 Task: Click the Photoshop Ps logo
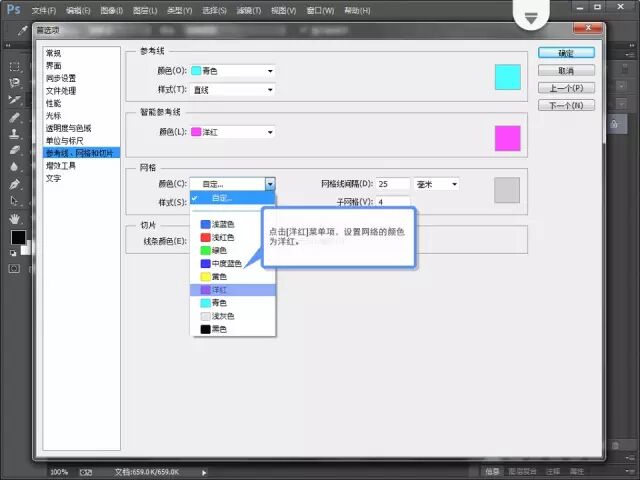(13, 9)
